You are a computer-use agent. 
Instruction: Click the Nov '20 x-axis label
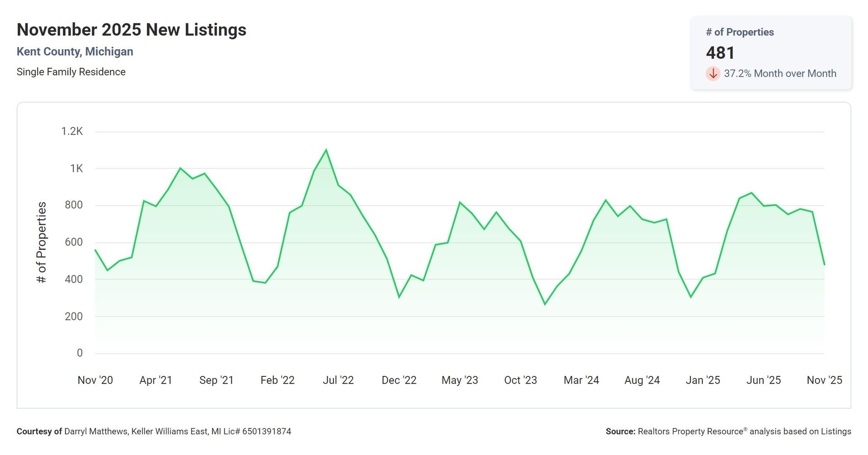pos(95,380)
